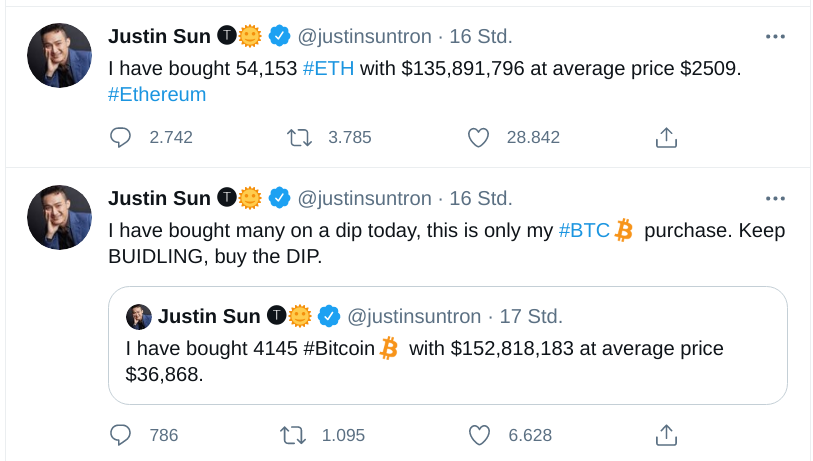Like the tweet with 6.628 likes
The width and height of the screenshot is (813, 461).
(x=479, y=436)
